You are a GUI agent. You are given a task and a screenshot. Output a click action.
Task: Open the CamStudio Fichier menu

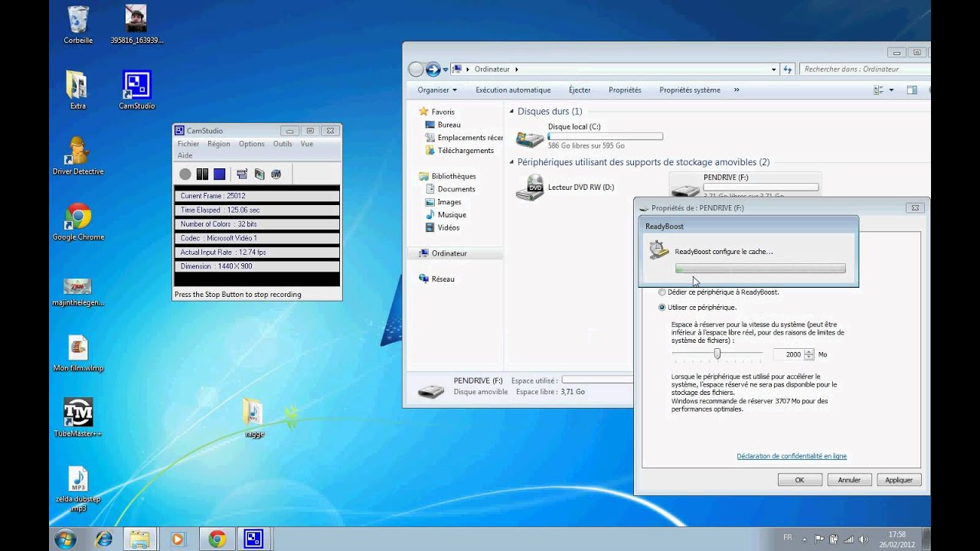[188, 144]
